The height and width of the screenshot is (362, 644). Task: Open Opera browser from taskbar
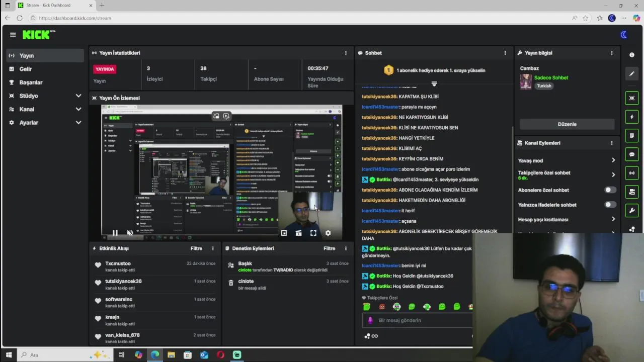tap(220, 355)
